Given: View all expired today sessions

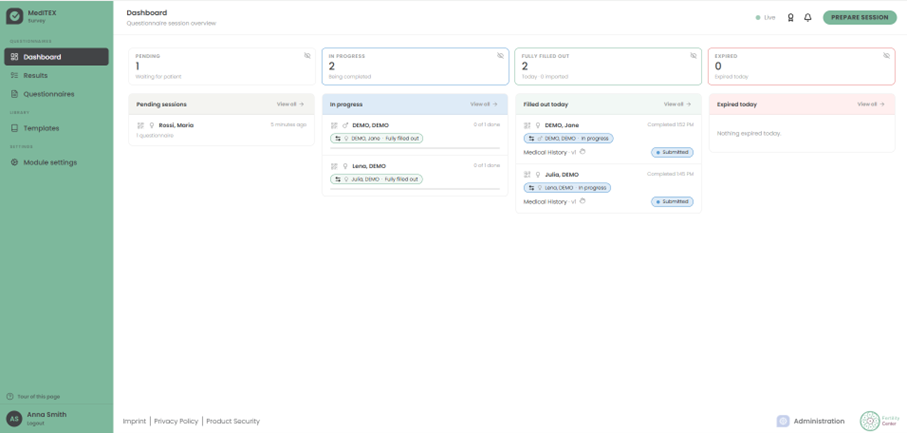Looking at the screenshot, I should 871,104.
